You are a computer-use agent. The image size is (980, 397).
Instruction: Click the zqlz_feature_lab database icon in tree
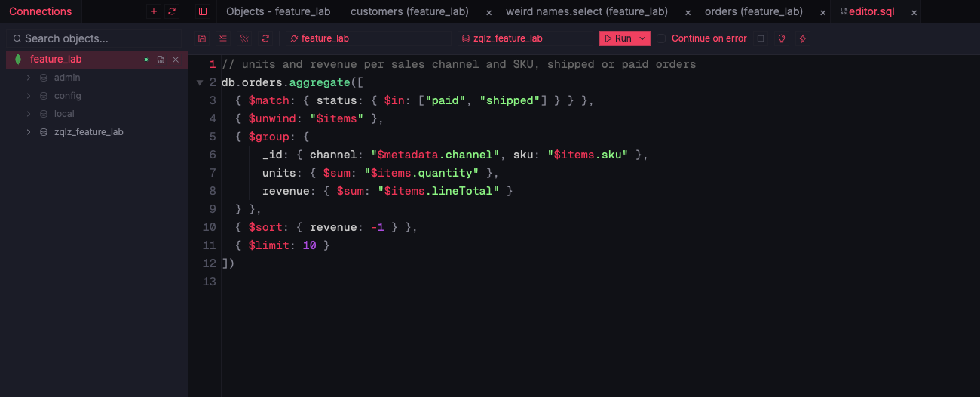tap(44, 132)
